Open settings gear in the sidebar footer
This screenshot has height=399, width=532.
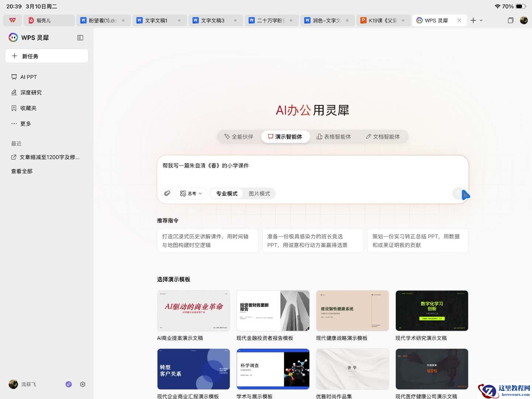coord(83,384)
